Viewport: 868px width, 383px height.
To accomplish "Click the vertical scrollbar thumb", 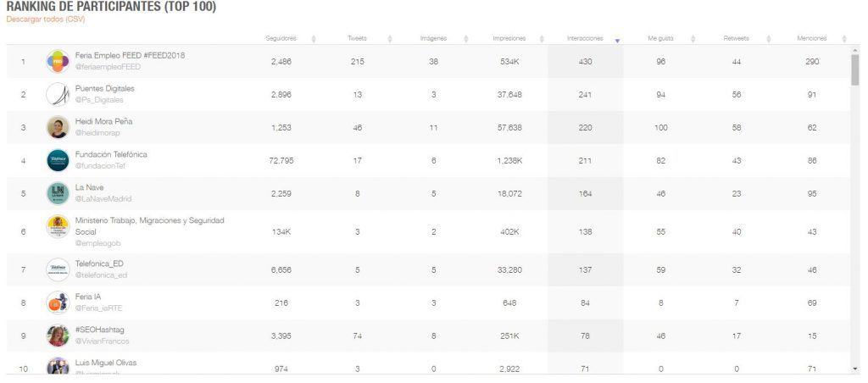I will pyautogui.click(x=855, y=69).
